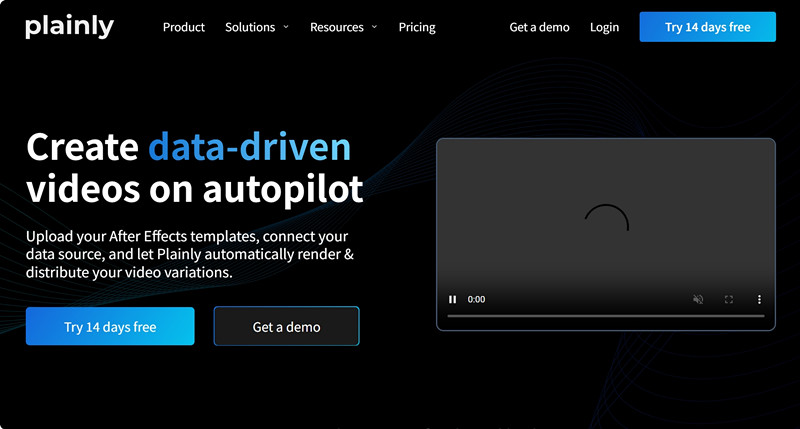Click the video progress bar

606,316
